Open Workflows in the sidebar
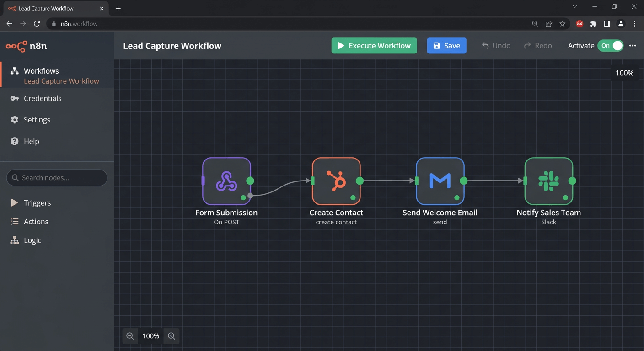Screen dimensions: 644x351 (41, 71)
